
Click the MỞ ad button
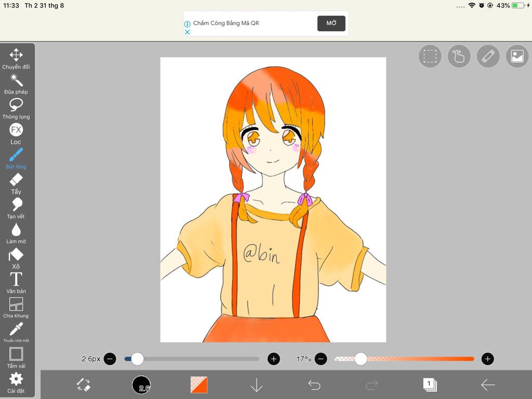click(331, 23)
